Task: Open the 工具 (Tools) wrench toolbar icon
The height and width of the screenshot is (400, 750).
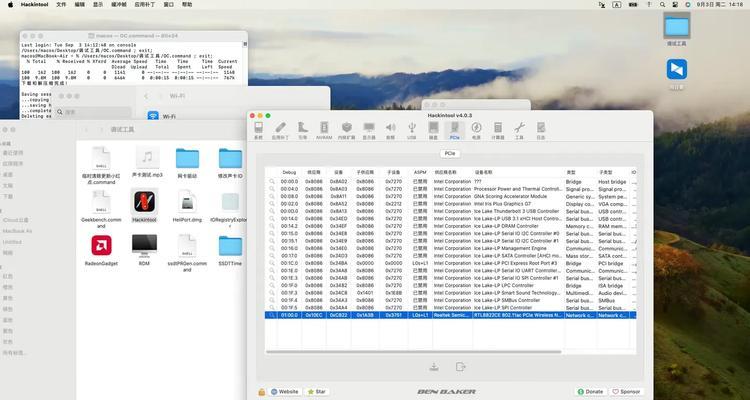Action: pyautogui.click(x=519, y=130)
